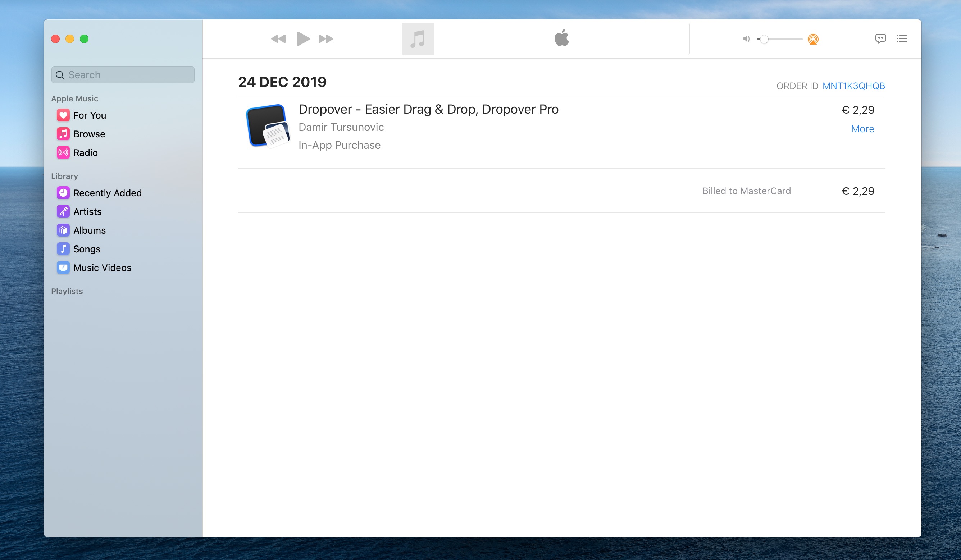
Task: Click the € 2,29 billed total
Action: click(x=858, y=191)
